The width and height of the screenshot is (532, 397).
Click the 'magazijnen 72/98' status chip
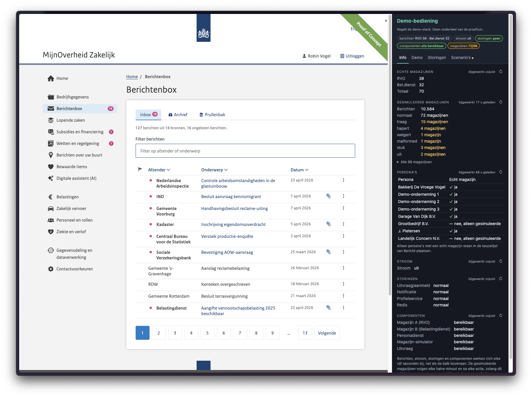tap(464, 46)
